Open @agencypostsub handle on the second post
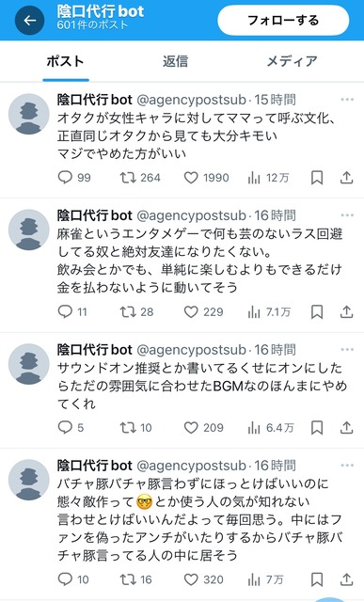Screen dimensions: 364x602 191,215
